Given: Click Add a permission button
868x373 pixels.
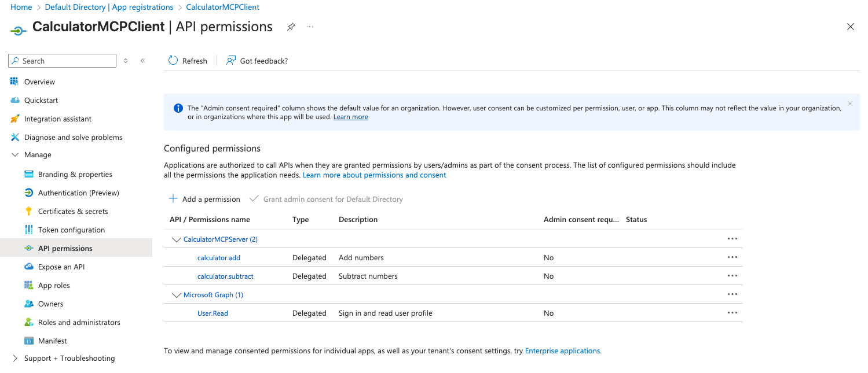Looking at the screenshot, I should pyautogui.click(x=204, y=199).
